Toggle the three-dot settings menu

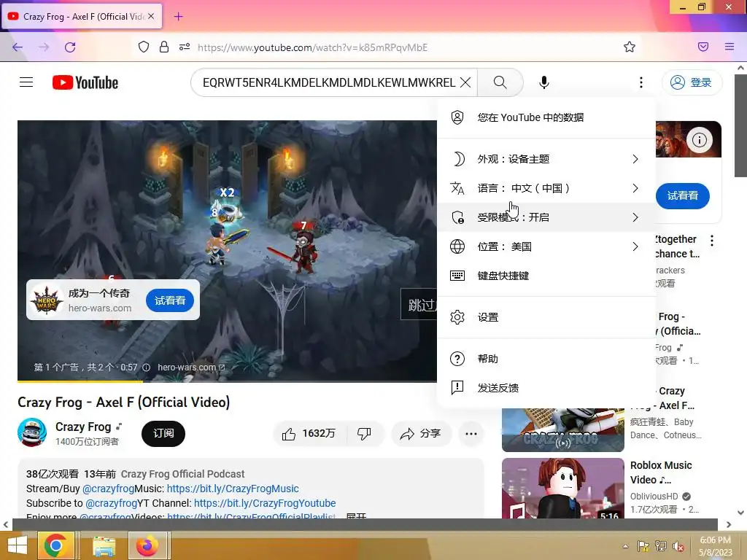click(641, 82)
